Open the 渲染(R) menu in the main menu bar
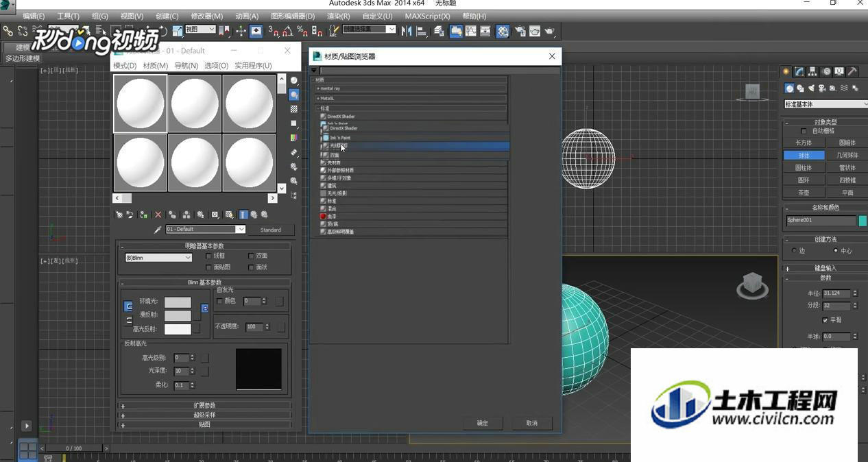This screenshot has height=462, width=868. click(339, 16)
